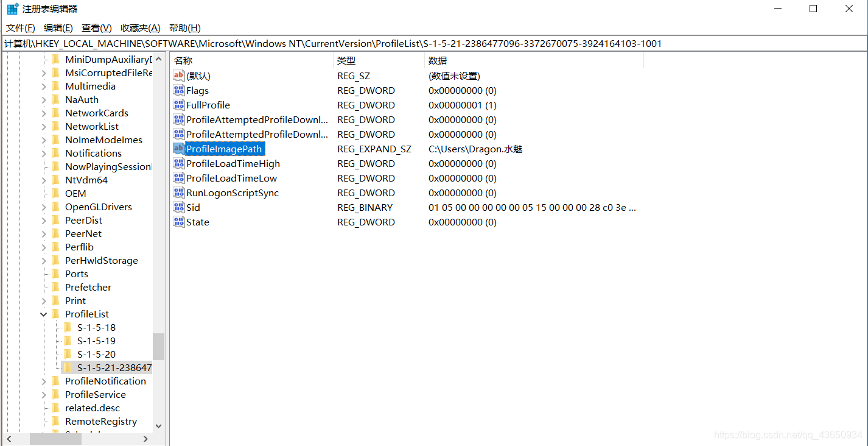Click the REG_BINARY type cell
This screenshot has height=446, width=868.
pyautogui.click(x=365, y=207)
